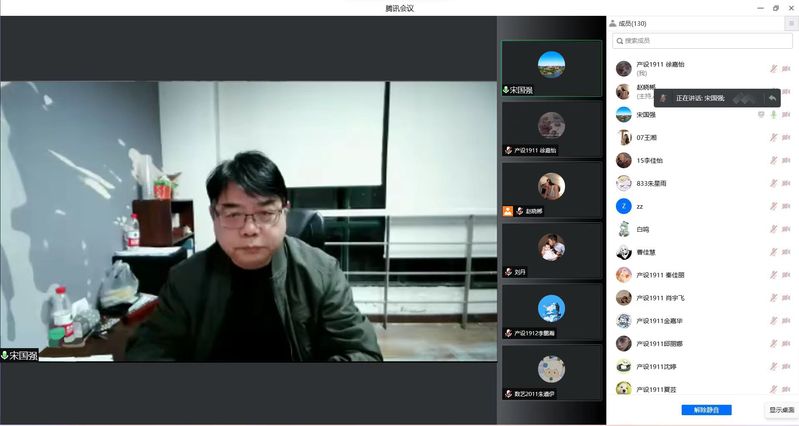799x426 pixels.
Task: Toggle microphone for member 833朱星雨
Action: click(x=772, y=183)
